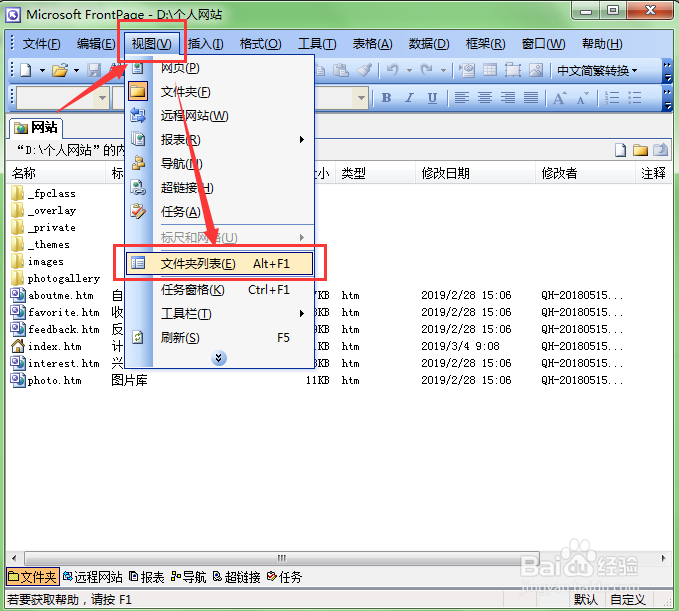The image size is (679, 611).
Task: Open the 工具栏(T) submenu
Action: 220,314
